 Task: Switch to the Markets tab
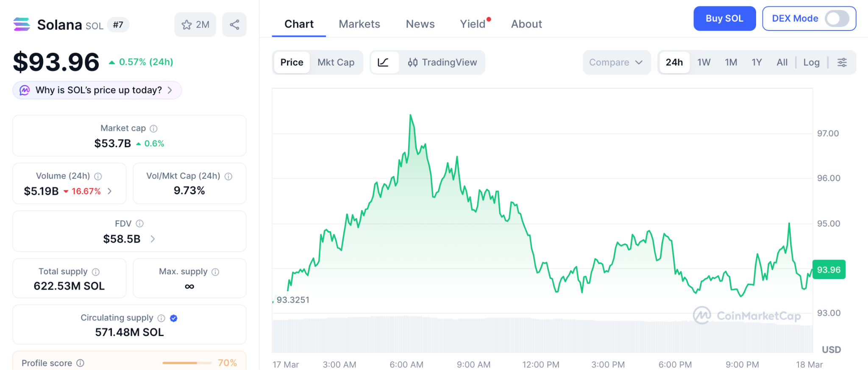tap(359, 24)
